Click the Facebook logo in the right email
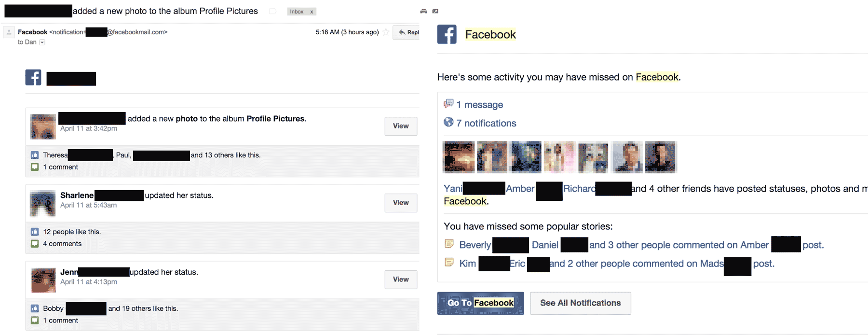The image size is (868, 335). (x=447, y=34)
